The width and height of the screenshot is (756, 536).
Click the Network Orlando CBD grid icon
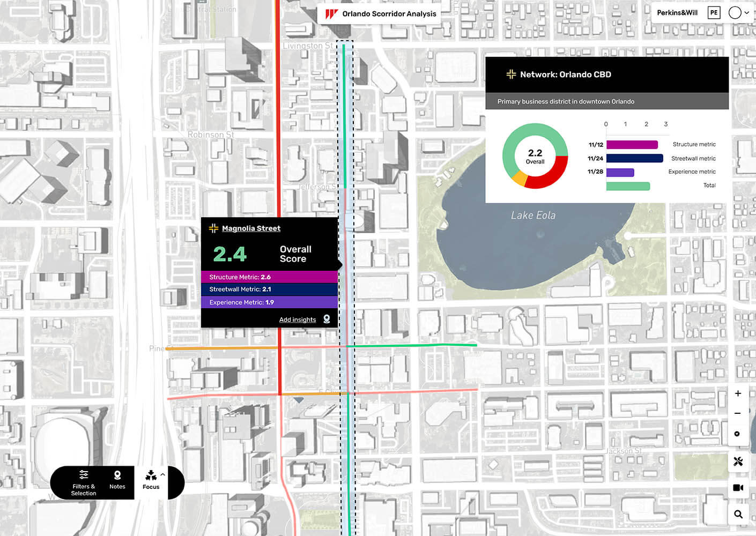[511, 75]
